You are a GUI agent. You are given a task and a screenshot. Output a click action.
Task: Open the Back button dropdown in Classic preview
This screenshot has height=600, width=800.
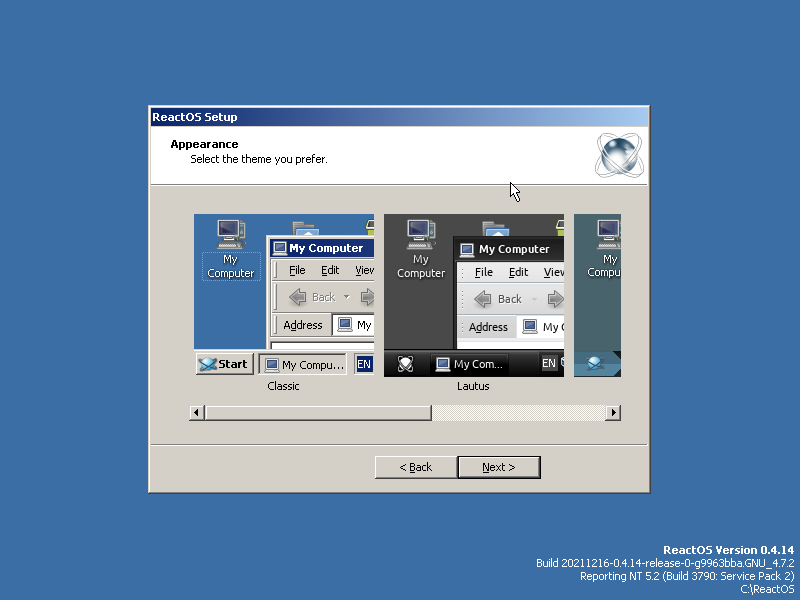347,296
